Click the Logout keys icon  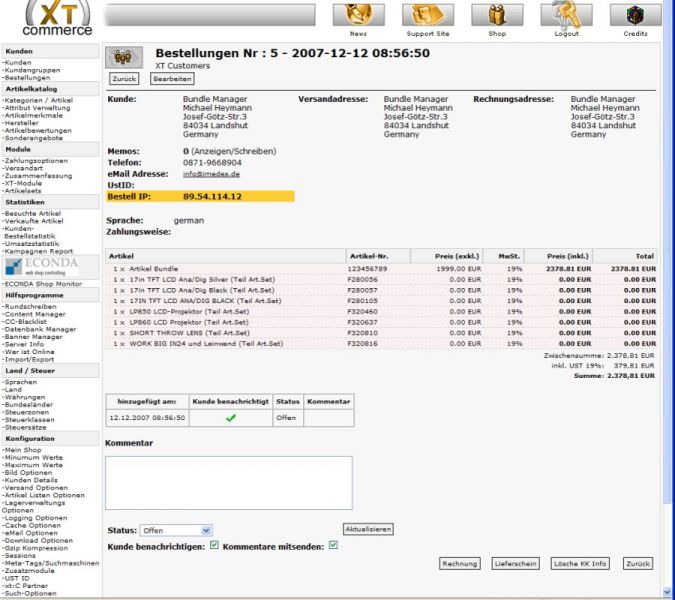[x=567, y=15]
